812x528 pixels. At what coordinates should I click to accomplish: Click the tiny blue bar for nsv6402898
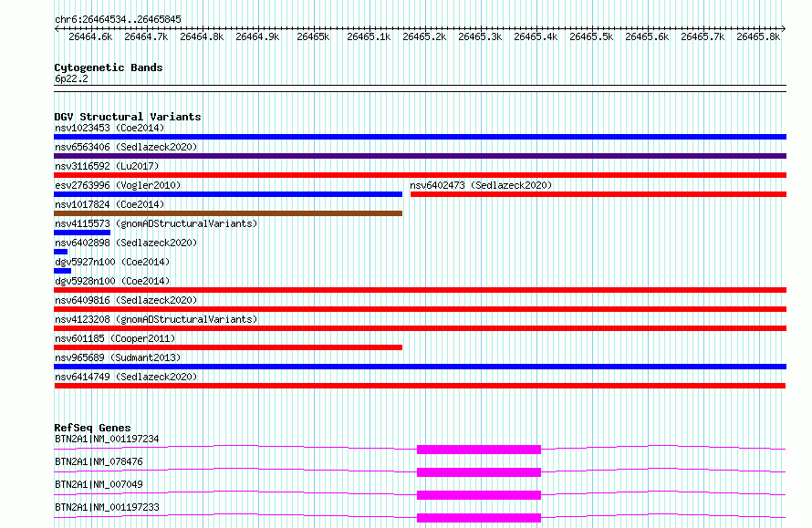60,252
